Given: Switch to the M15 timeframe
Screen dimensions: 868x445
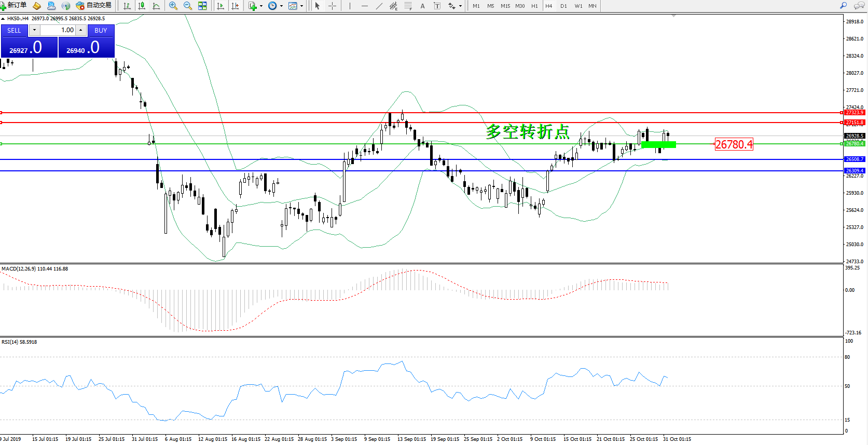Looking at the screenshot, I should click(x=505, y=6).
